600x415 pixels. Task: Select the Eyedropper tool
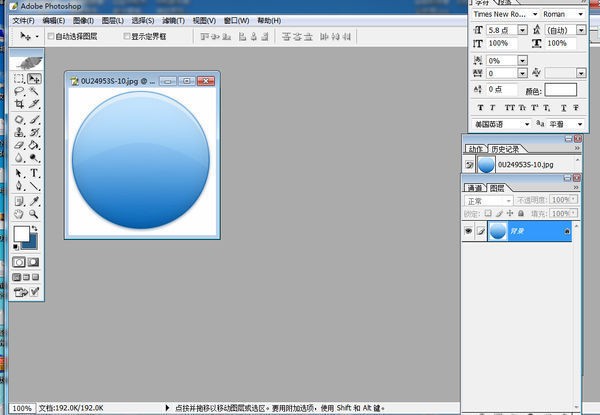coord(34,200)
